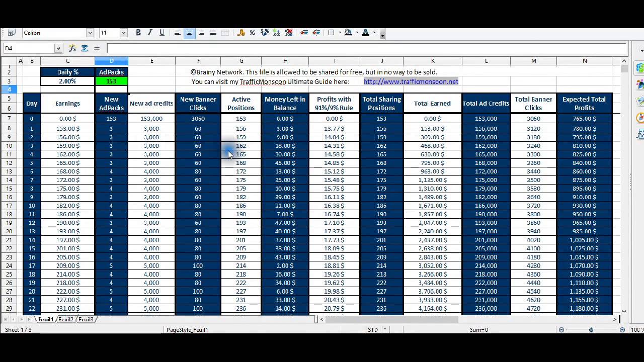Click the vertical scrollbar up arrow
644x362 pixels.
tap(624, 61)
